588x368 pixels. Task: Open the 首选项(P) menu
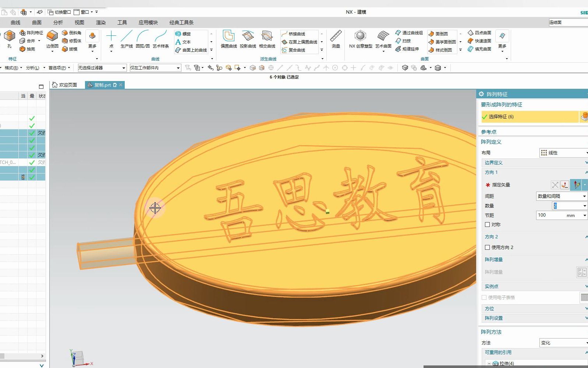coord(59,68)
